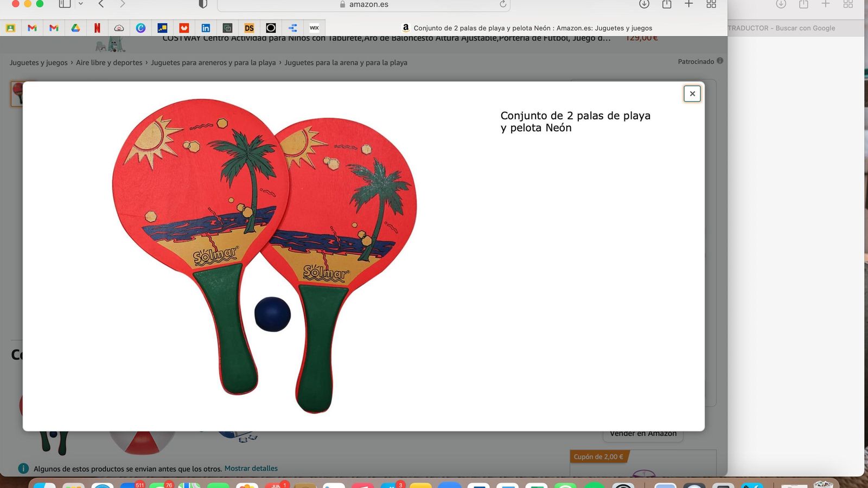Click the beach paddles product image
The width and height of the screenshot is (868, 488).
point(264,255)
